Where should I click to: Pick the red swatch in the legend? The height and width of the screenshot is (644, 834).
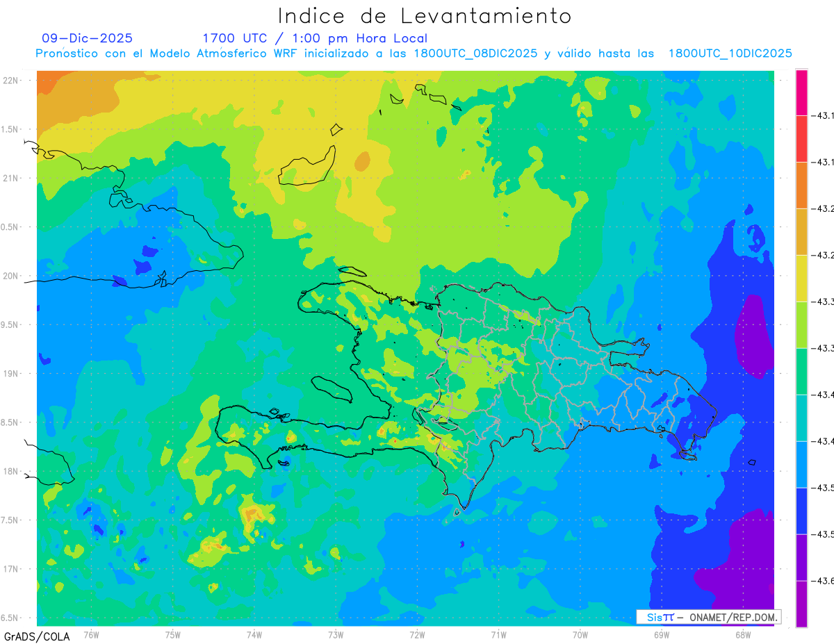801,139
